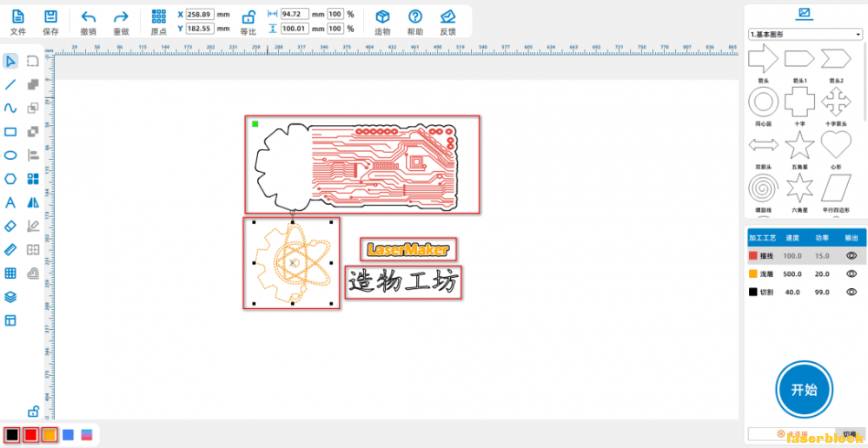Open the gradient color swatch

[86, 435]
